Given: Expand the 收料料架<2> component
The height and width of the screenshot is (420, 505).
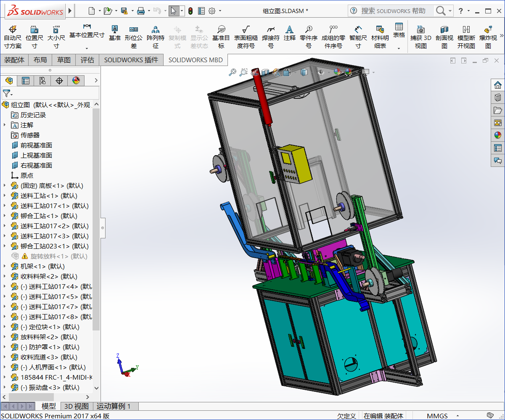Looking at the screenshot, I should (5, 276).
